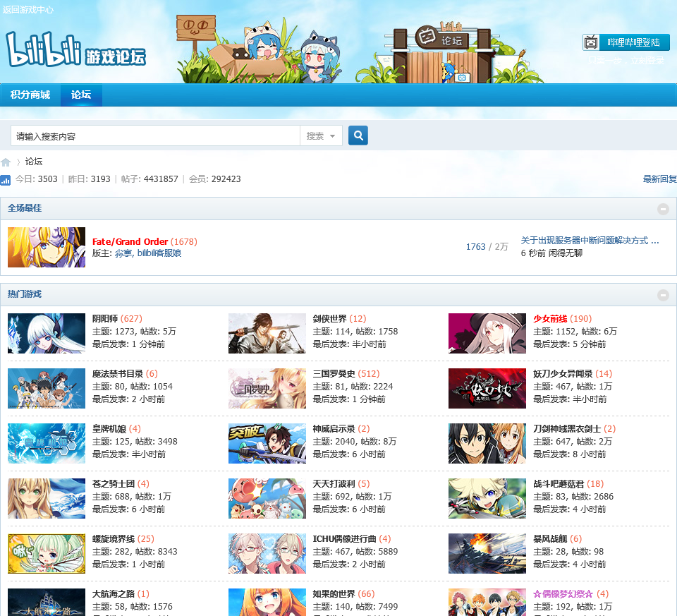Open the 妖刀少女异闻录 forum thumbnail

coord(487,388)
